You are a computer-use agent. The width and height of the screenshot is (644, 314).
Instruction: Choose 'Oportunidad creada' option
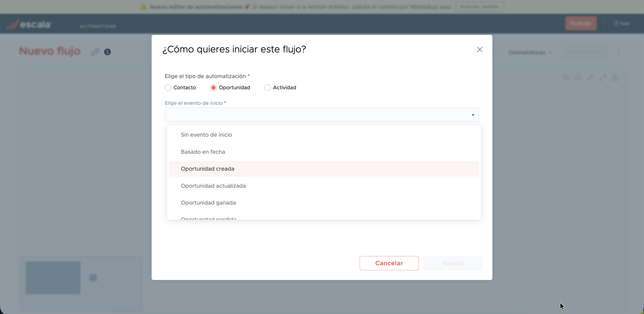pyautogui.click(x=207, y=169)
